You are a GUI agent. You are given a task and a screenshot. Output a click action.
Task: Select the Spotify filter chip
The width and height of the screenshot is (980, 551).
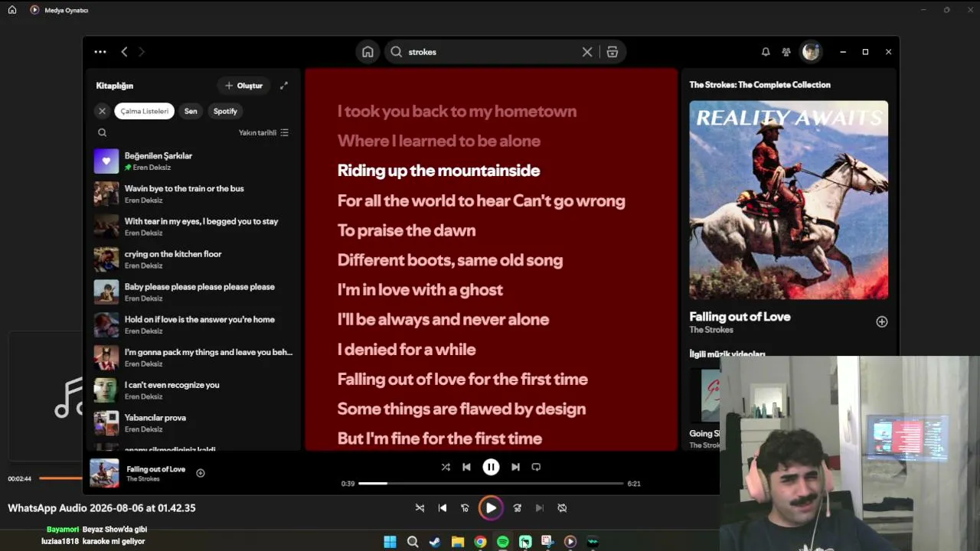click(225, 111)
